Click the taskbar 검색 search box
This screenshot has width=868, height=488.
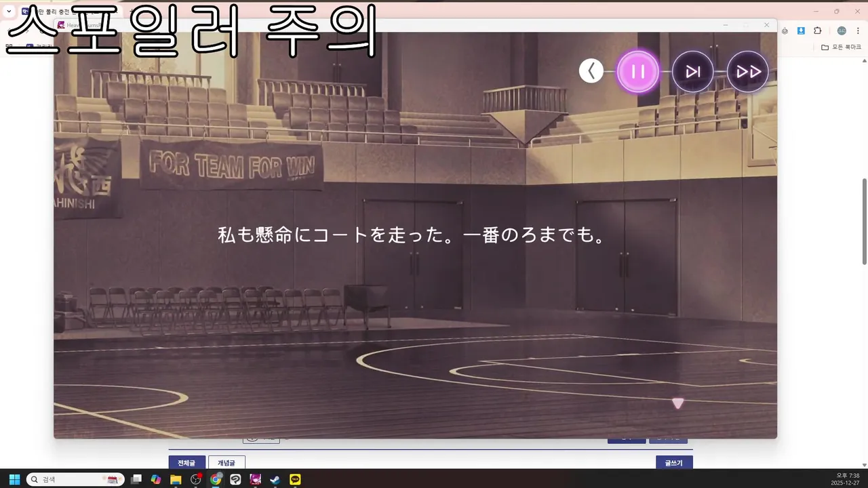point(75,479)
